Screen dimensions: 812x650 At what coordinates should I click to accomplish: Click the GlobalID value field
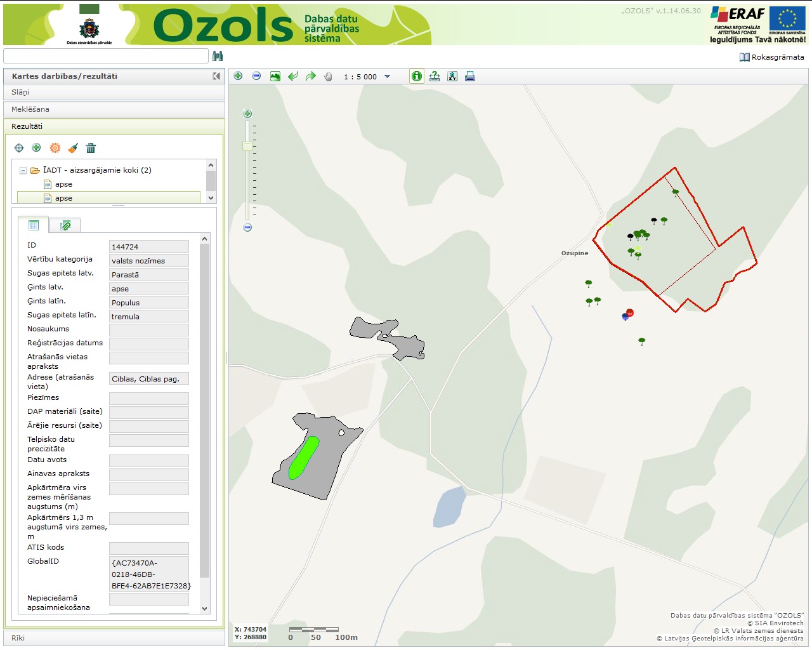point(149,574)
